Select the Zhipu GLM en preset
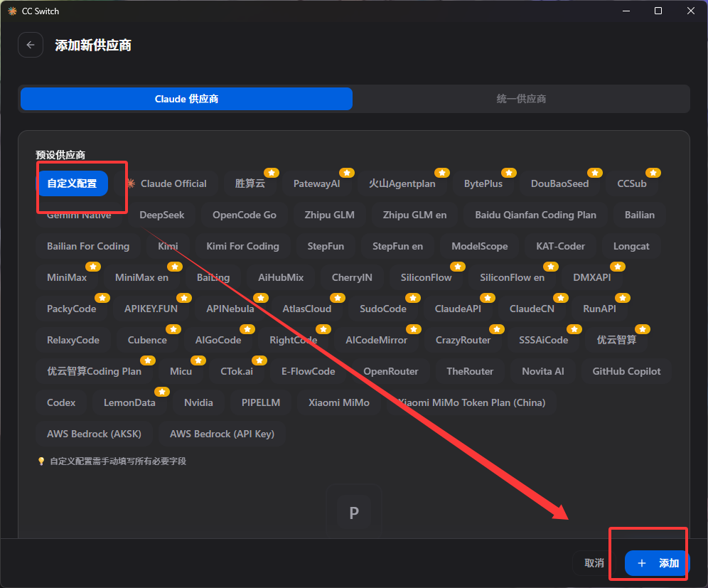The width and height of the screenshot is (708, 588). pos(414,215)
